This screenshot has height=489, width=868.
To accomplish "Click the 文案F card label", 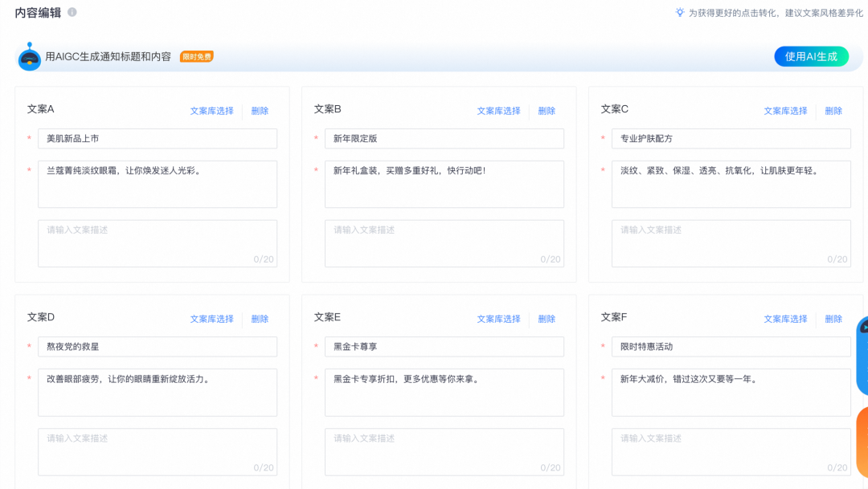I will pos(614,317).
